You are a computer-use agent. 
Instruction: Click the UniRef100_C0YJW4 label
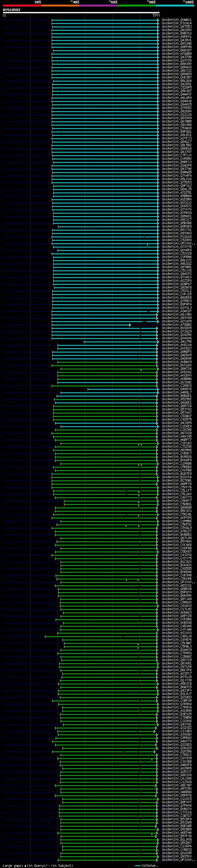click(x=177, y=630)
